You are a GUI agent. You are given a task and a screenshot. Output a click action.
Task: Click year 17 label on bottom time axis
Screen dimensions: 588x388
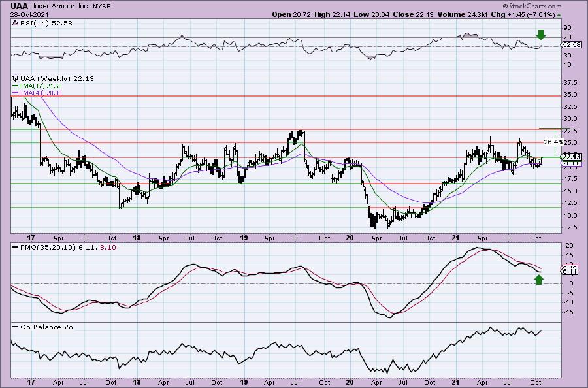point(31,382)
